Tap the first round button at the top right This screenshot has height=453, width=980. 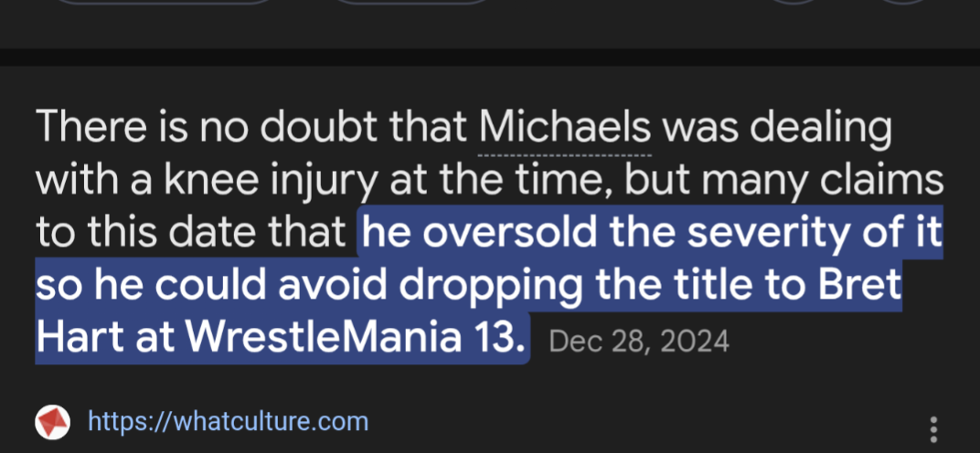794,2
